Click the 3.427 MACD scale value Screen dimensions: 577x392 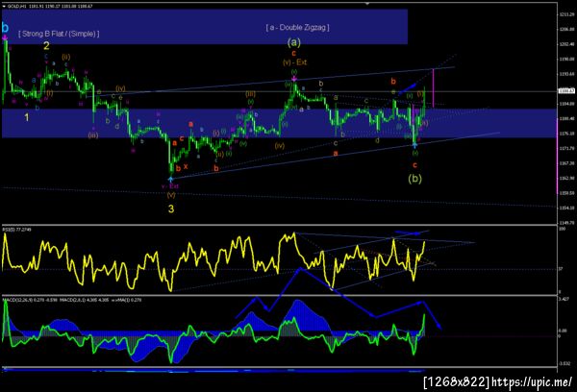pyautogui.click(x=564, y=300)
